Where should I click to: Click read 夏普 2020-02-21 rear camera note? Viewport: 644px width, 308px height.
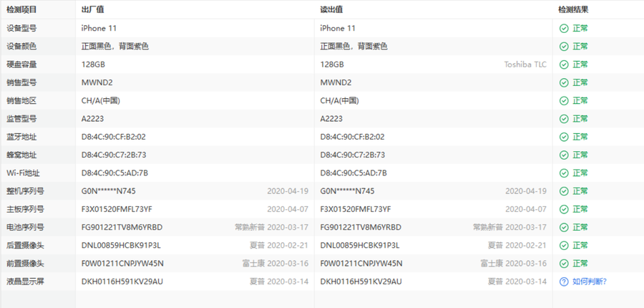tap(517, 246)
